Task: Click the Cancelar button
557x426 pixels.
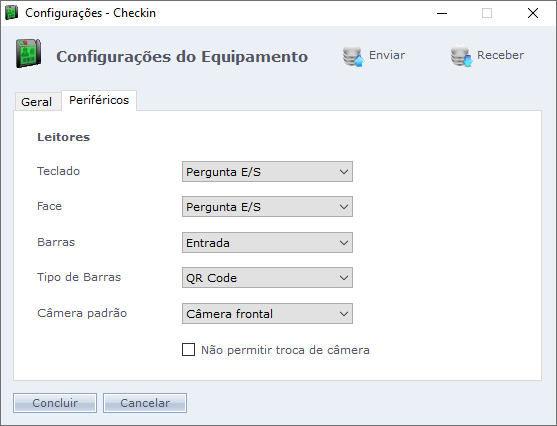Action: [x=145, y=403]
